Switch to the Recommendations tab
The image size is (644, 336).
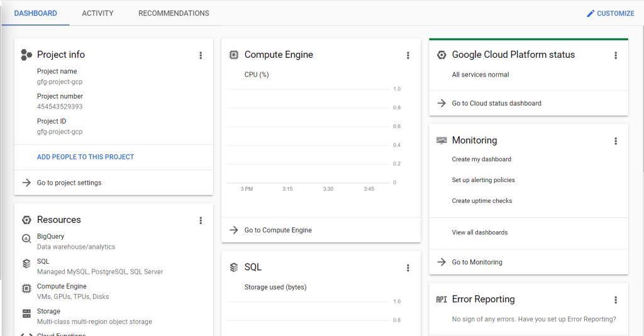click(174, 13)
